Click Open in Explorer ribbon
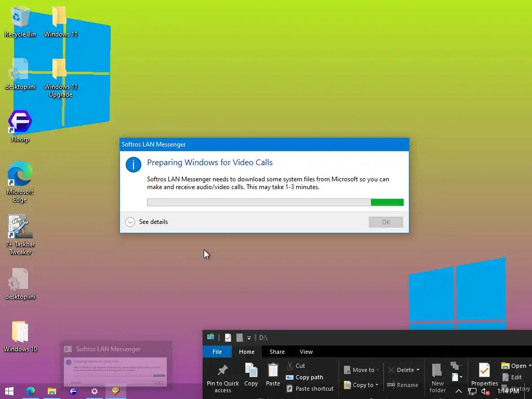The width and height of the screenshot is (532, 399). point(515,366)
